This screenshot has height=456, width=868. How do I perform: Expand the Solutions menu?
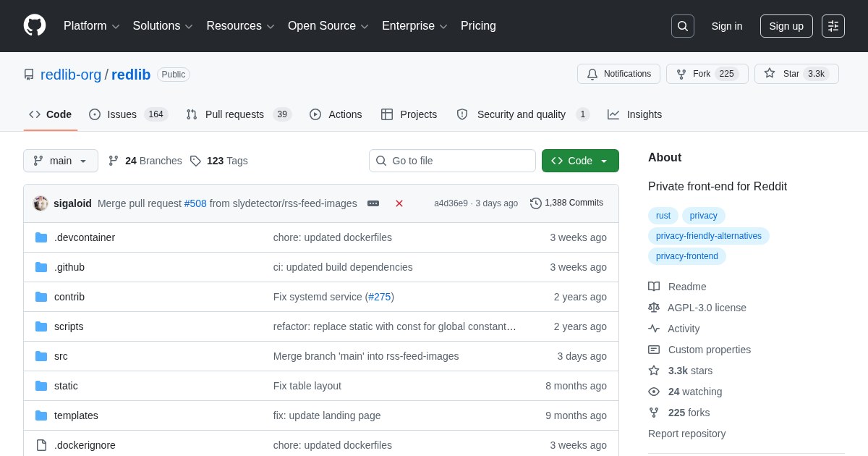pyautogui.click(x=163, y=26)
